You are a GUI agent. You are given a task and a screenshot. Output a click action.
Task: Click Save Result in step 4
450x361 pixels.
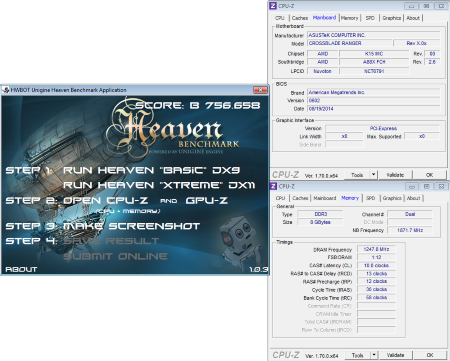(x=111, y=241)
